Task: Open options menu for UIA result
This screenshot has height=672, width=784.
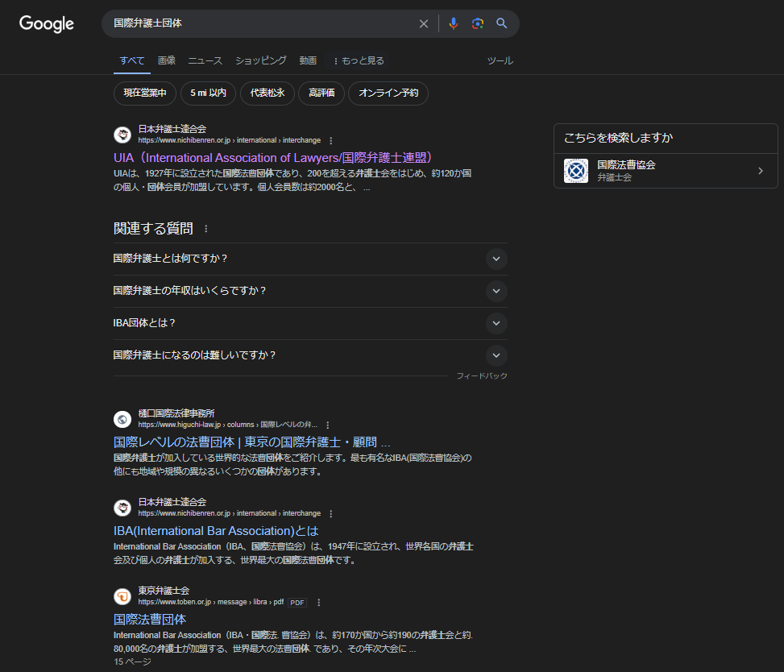Action: pyautogui.click(x=330, y=140)
